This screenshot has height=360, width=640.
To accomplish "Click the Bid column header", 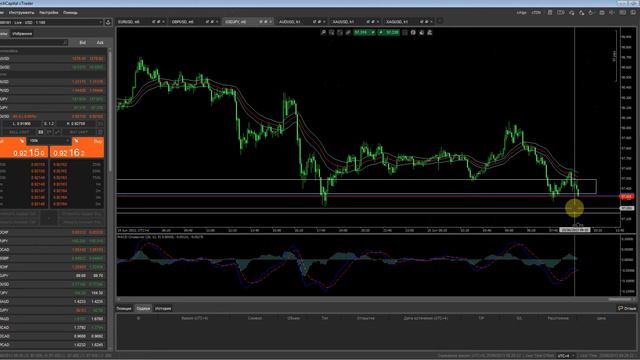I will click(82, 42).
